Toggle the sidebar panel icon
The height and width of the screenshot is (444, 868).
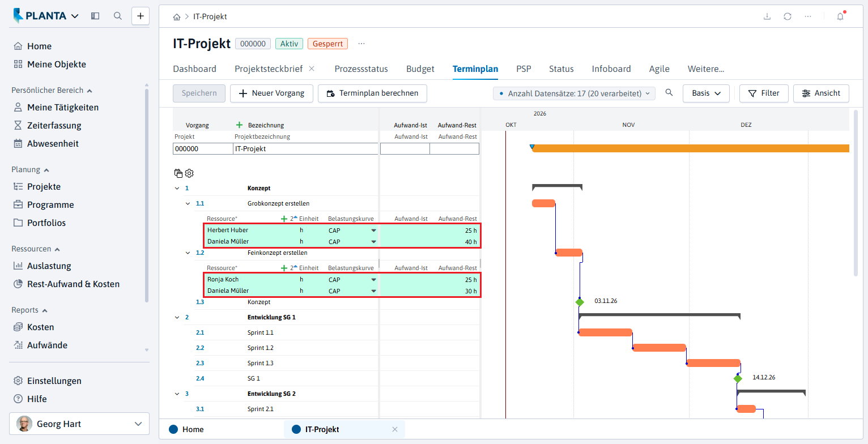(x=95, y=16)
